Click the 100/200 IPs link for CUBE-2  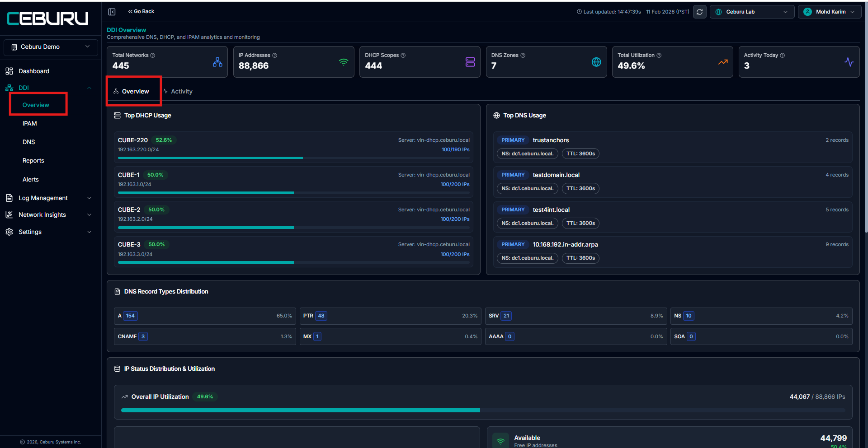455,219
